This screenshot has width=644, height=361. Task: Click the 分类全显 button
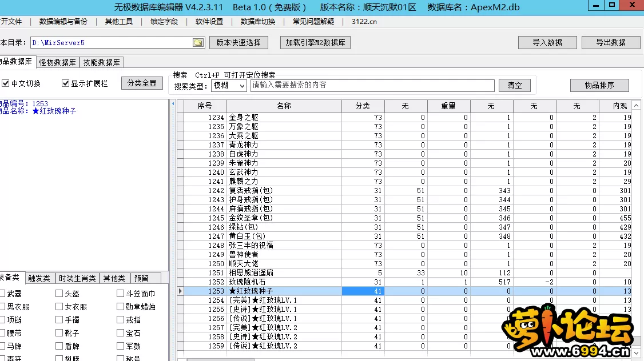[x=142, y=83]
